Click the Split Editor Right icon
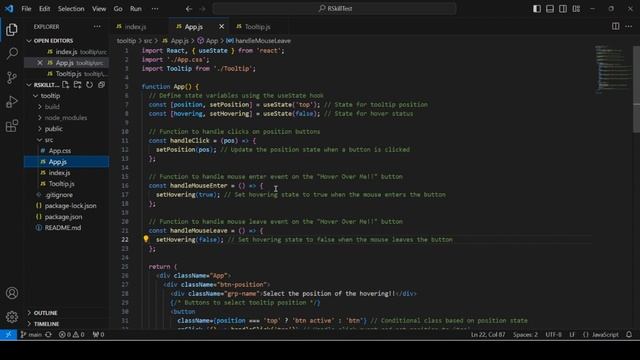640x360 pixels. pos(616,27)
